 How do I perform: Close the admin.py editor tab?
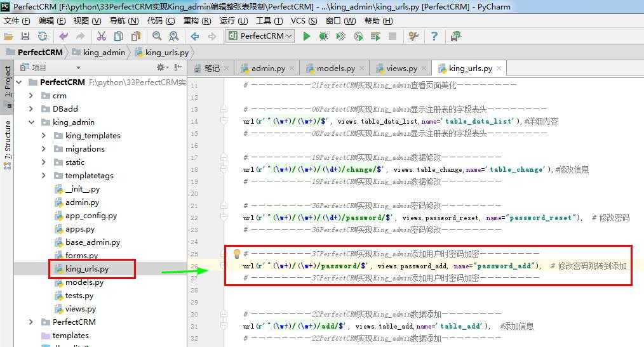tap(292, 68)
